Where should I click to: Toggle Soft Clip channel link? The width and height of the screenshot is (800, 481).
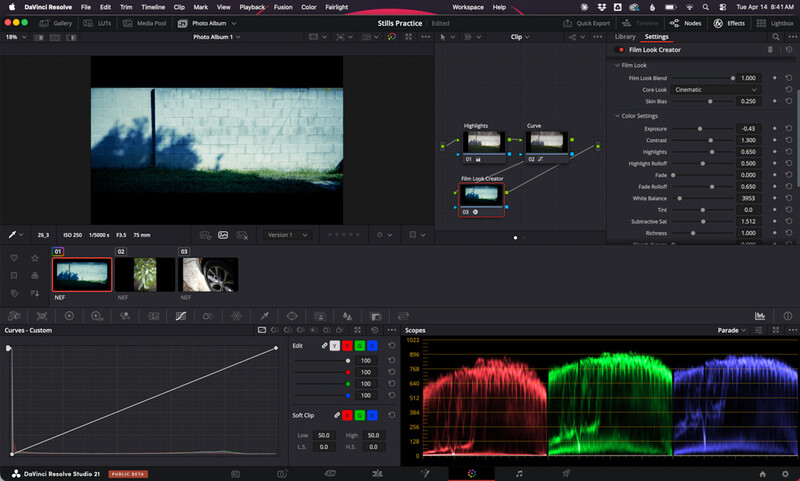click(x=337, y=416)
